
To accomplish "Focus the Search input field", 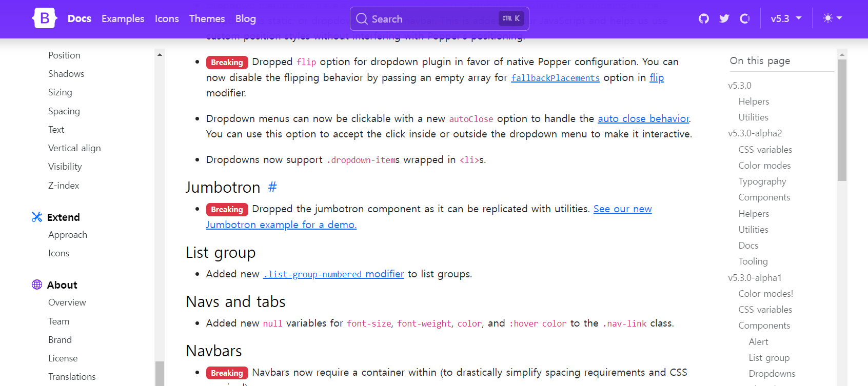I will click(x=439, y=19).
